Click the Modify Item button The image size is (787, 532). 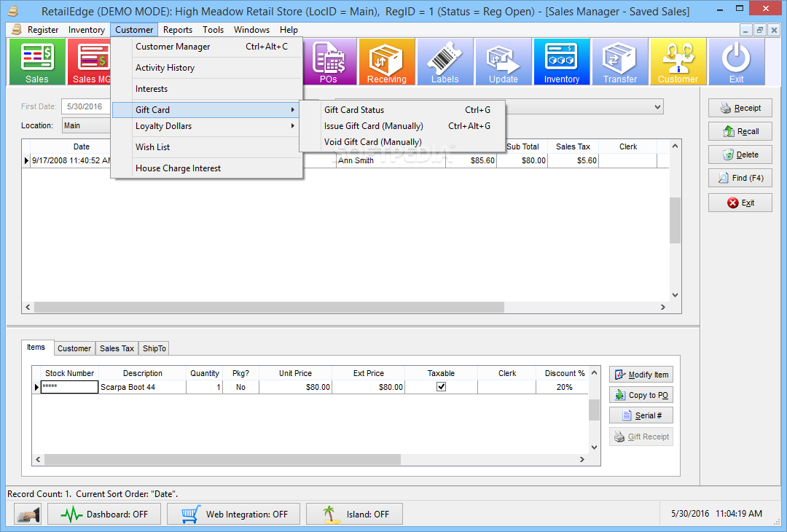pos(641,375)
